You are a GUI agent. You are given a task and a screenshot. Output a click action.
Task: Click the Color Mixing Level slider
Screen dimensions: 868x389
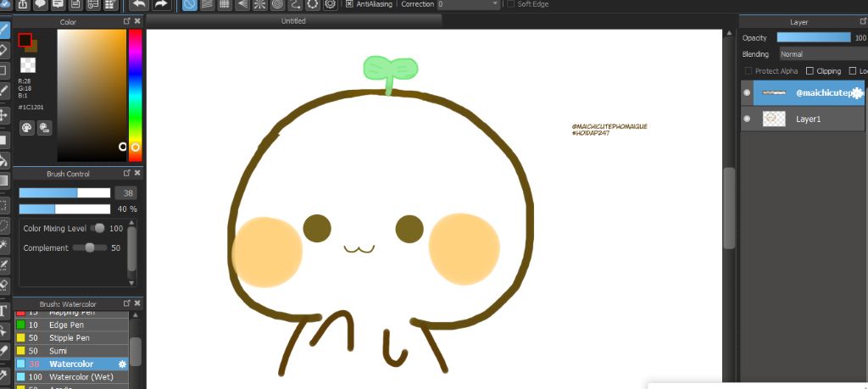tap(98, 229)
